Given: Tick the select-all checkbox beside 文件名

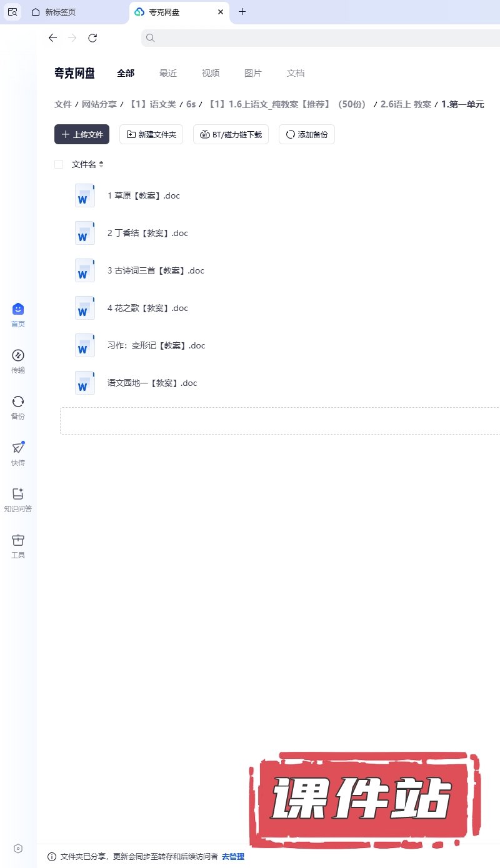Looking at the screenshot, I should point(59,164).
